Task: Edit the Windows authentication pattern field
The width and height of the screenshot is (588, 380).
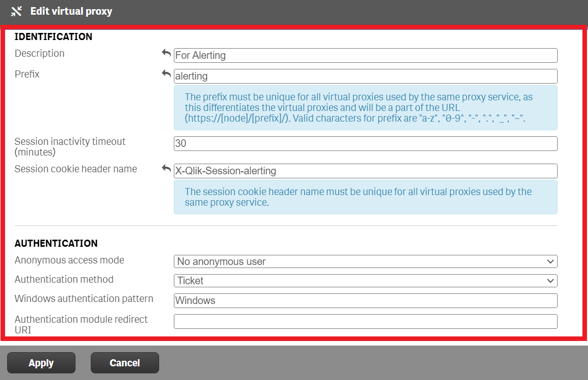Action: click(365, 300)
